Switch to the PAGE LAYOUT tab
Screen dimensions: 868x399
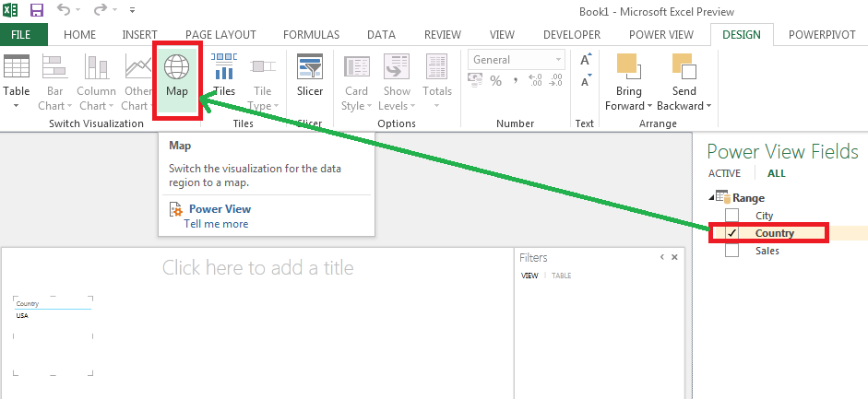tap(220, 34)
